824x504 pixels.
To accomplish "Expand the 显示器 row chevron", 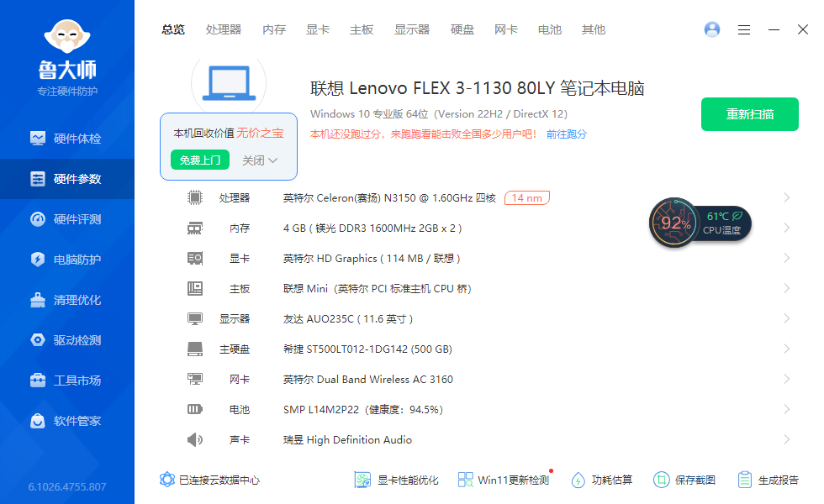I will tap(787, 318).
